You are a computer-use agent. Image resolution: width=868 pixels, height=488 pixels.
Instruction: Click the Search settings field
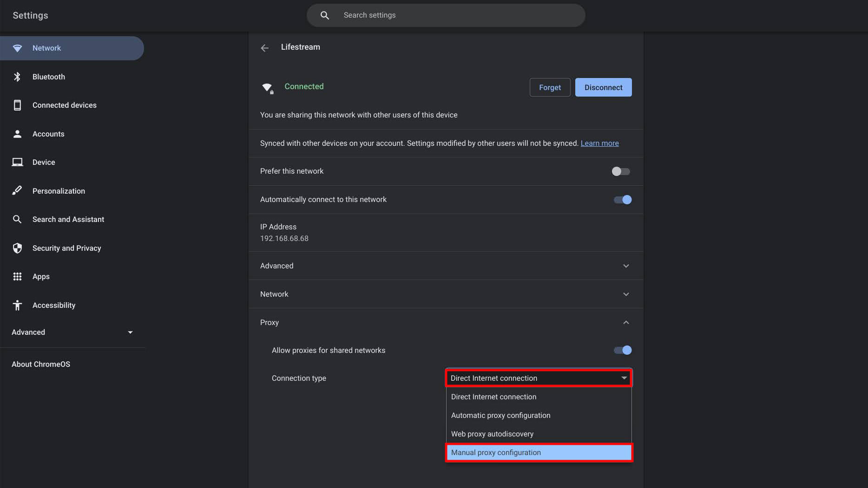tap(446, 15)
